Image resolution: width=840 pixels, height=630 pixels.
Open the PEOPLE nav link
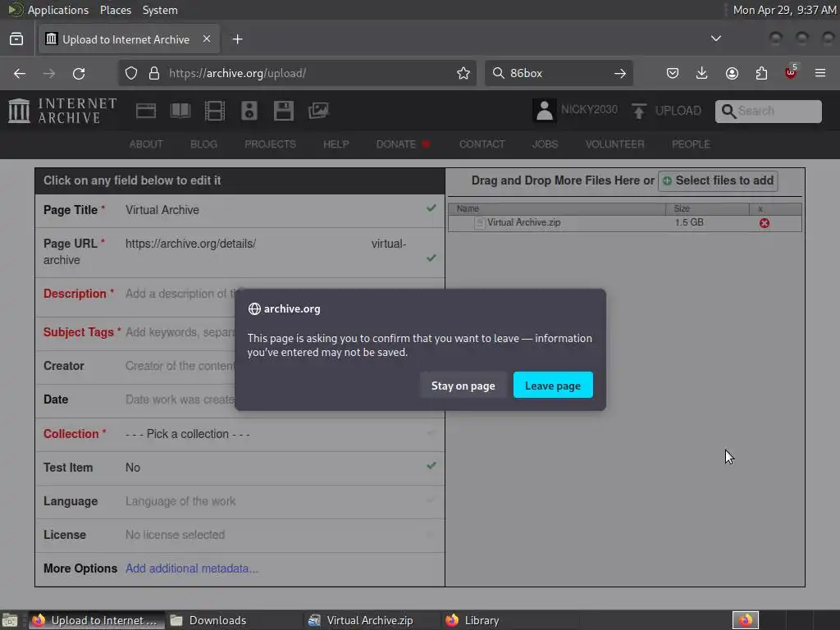[x=691, y=144]
